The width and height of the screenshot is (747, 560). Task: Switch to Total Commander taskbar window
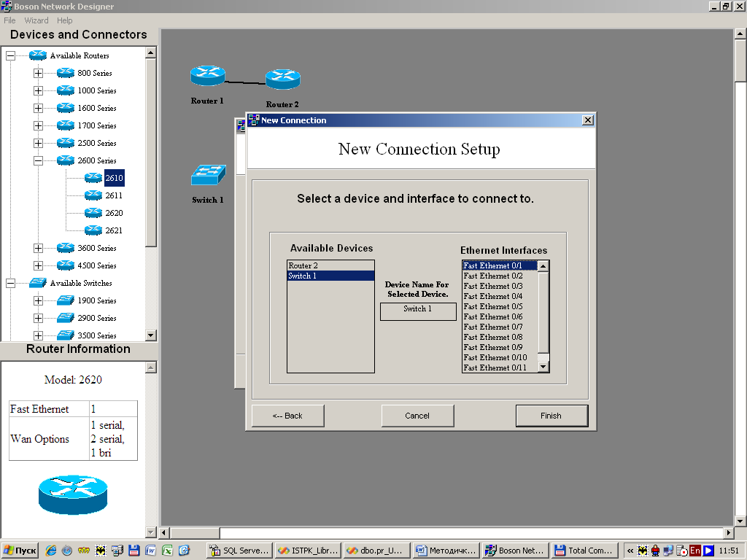pos(584,551)
